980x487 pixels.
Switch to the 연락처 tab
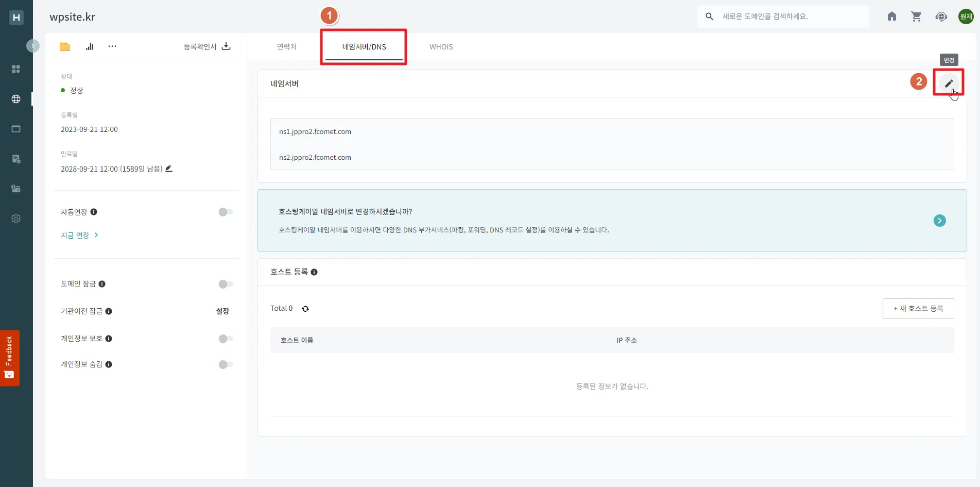click(x=287, y=47)
